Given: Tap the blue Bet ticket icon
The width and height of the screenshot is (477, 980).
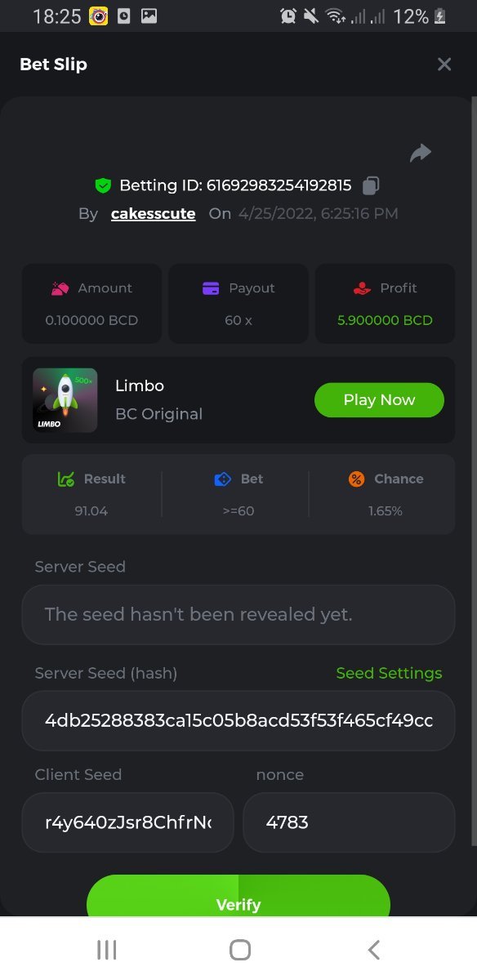Looking at the screenshot, I should click(x=222, y=479).
